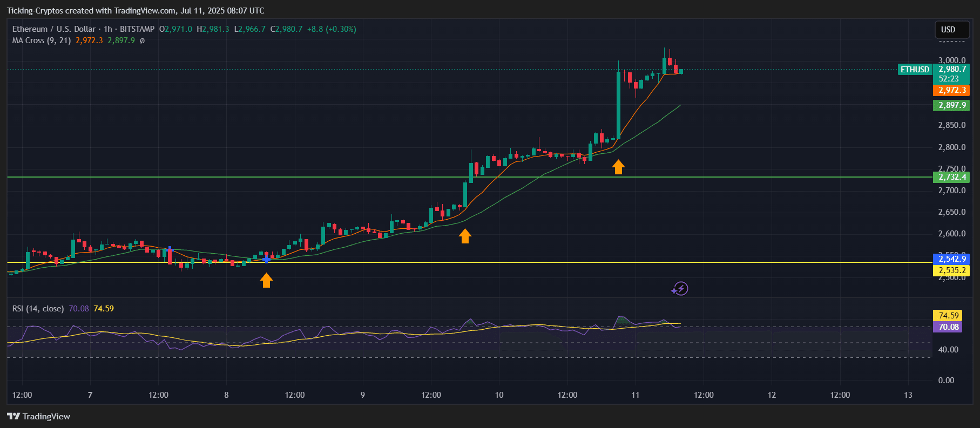Click the ETHUSD symbol label on price axis
This screenshot has height=428, width=980.
pos(915,69)
